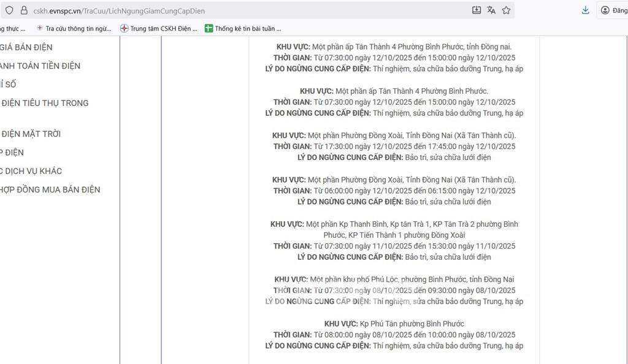The width and height of the screenshot is (628, 364).
Task: Open 'Tra cứu thông tin ngừ...' bookmark
Action: pos(74,28)
